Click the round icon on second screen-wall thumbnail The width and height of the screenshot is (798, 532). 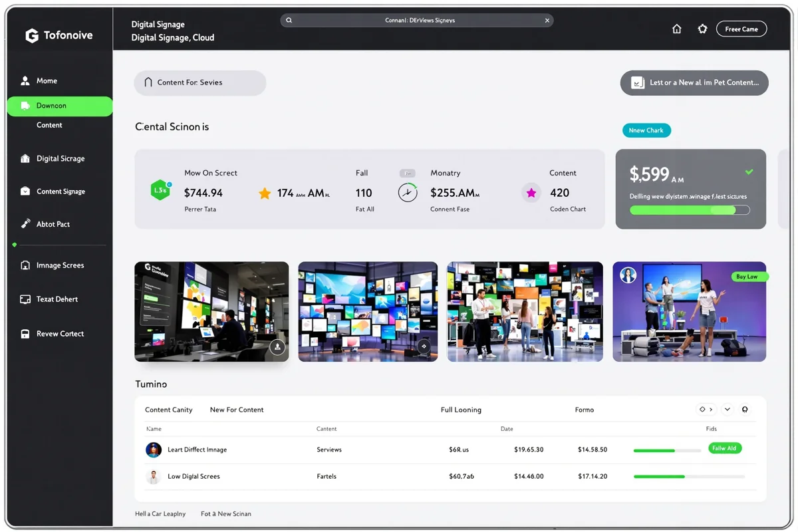click(x=424, y=346)
